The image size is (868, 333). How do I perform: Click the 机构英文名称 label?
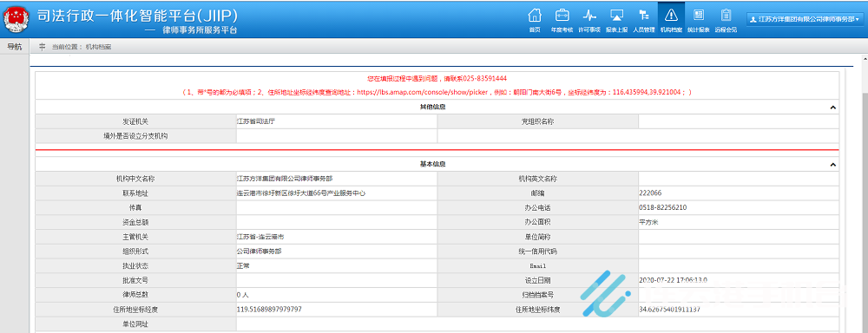point(537,179)
